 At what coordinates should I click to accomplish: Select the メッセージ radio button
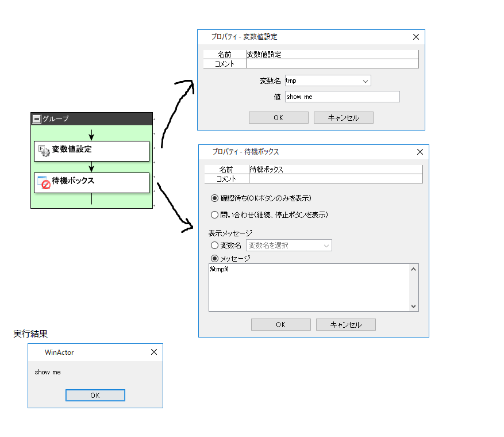point(214,259)
